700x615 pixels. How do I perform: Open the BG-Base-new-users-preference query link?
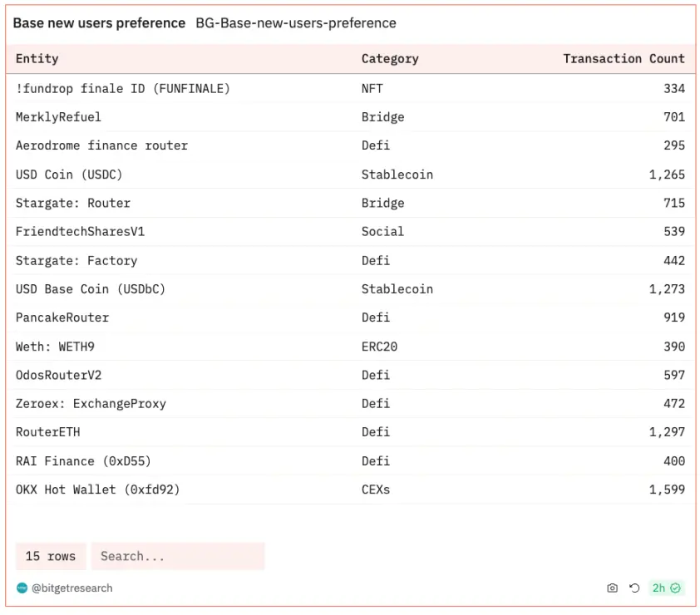pos(296,23)
